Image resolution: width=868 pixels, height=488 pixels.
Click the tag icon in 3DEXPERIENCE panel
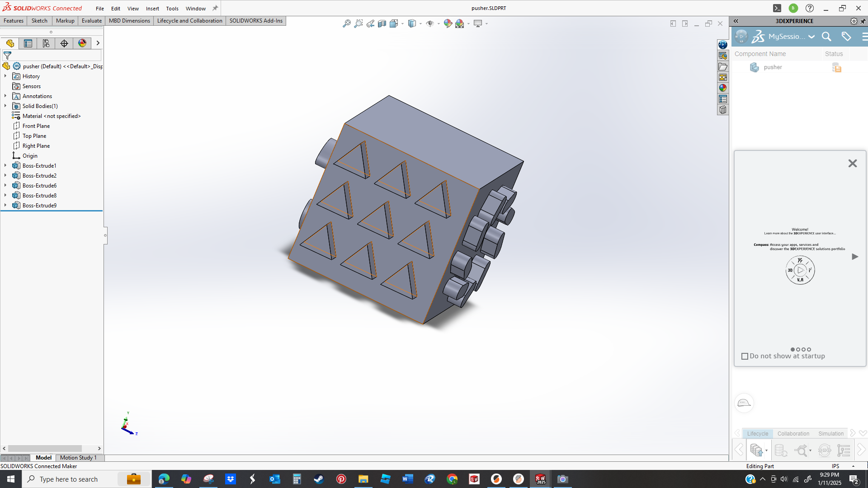846,37
